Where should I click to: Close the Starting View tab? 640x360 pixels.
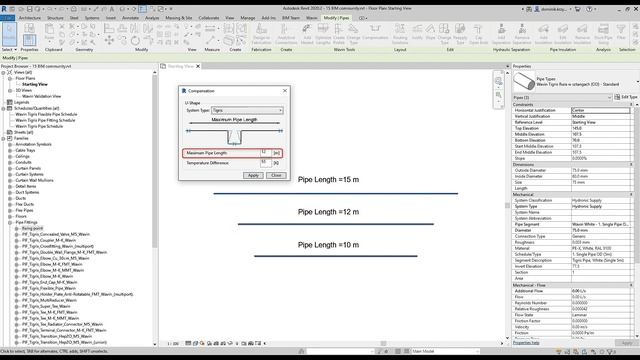pyautogui.click(x=198, y=66)
